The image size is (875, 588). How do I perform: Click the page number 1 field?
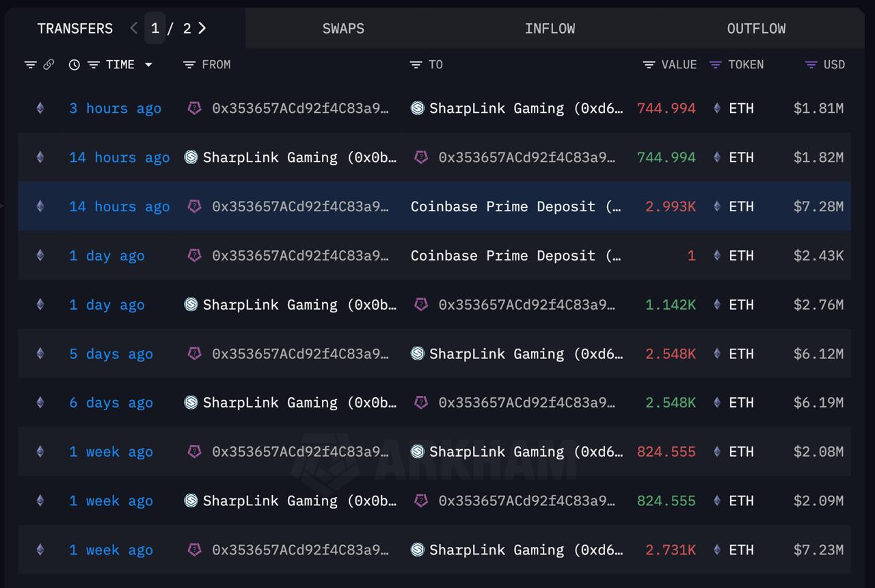pyautogui.click(x=155, y=28)
